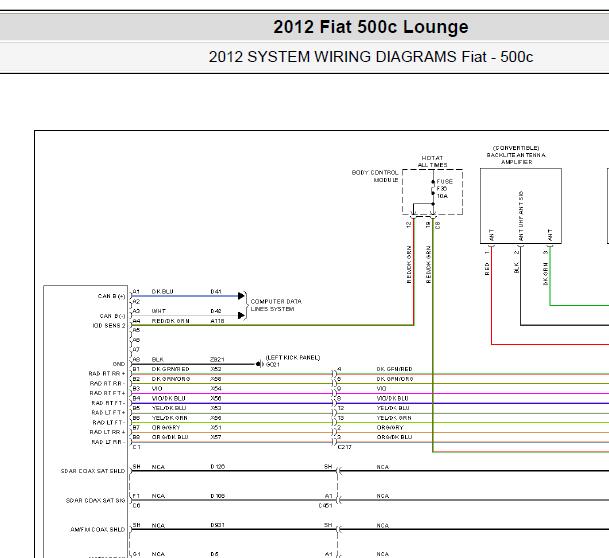The height and width of the screenshot is (558, 609).
Task: Select circuit code "Z921"
Action: [x=217, y=360]
